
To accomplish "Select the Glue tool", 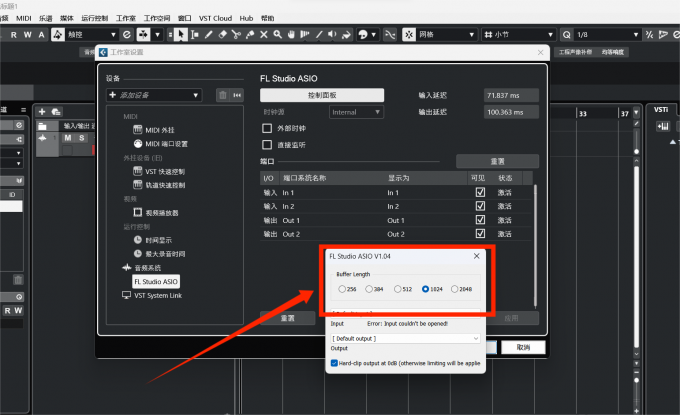I will 250,34.
